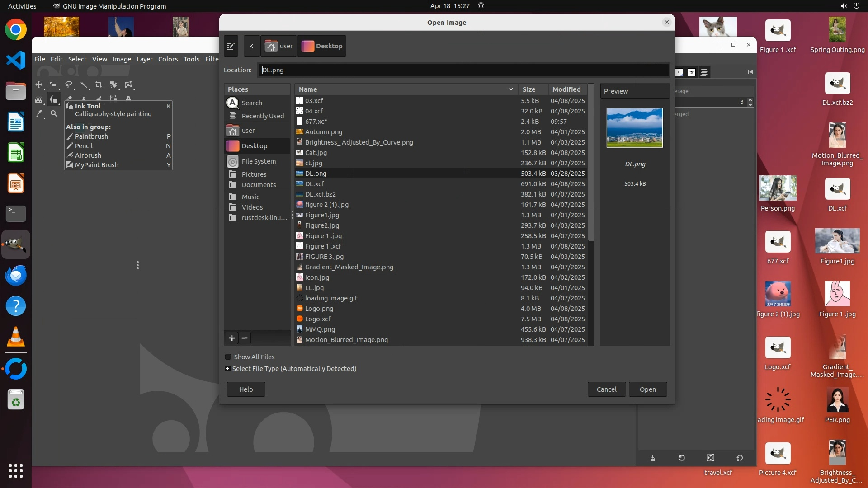Image resolution: width=868 pixels, height=488 pixels.
Task: Select the Move tool in toolbox
Action: 39,85
